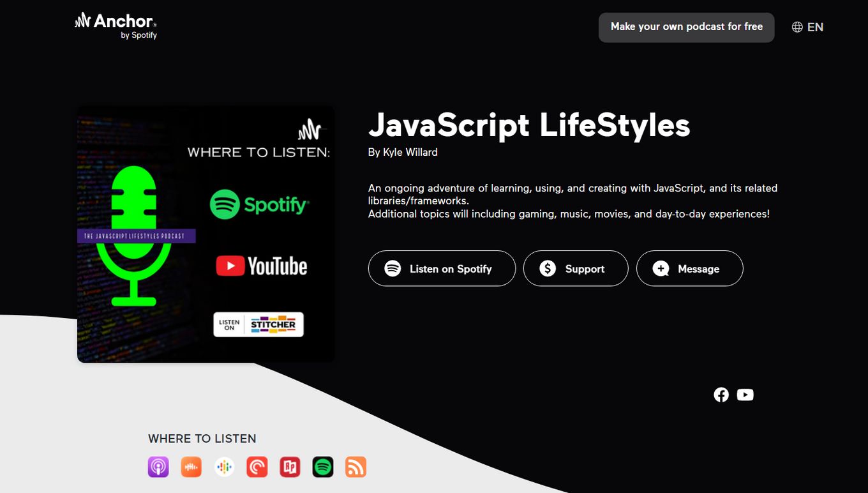The image size is (868, 493).
Task: Click the Message button
Action: pos(689,268)
